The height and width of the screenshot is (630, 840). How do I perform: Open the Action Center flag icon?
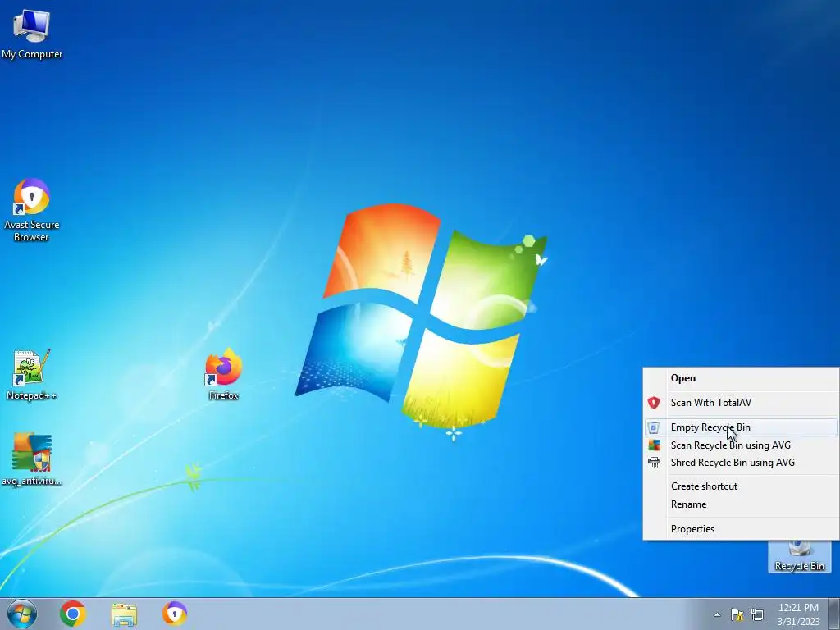click(x=737, y=614)
